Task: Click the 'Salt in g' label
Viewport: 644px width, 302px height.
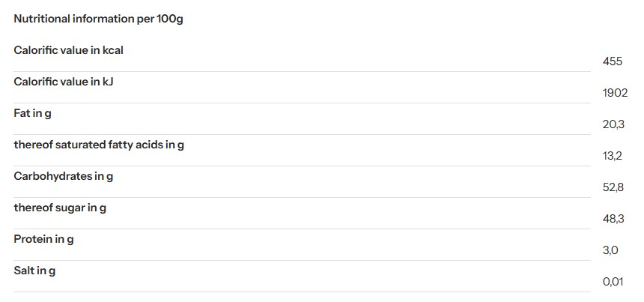Action: (34, 271)
